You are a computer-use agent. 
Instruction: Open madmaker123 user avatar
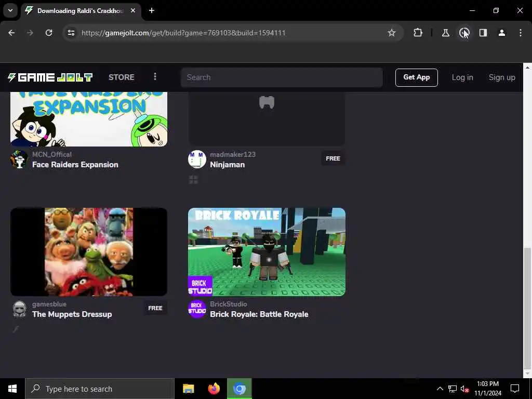[x=197, y=159]
